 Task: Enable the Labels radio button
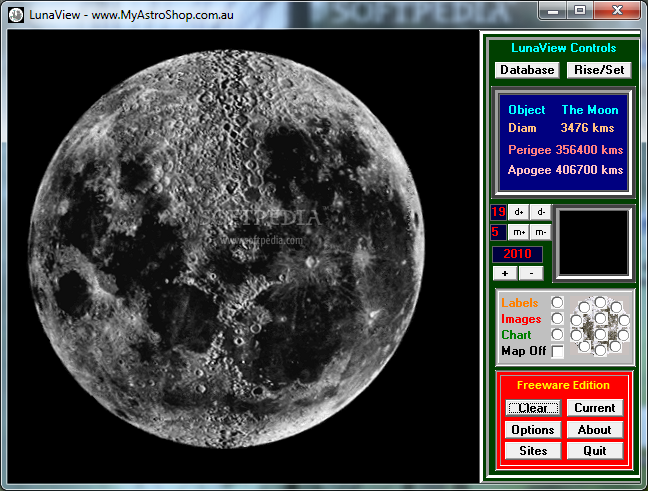coord(557,303)
